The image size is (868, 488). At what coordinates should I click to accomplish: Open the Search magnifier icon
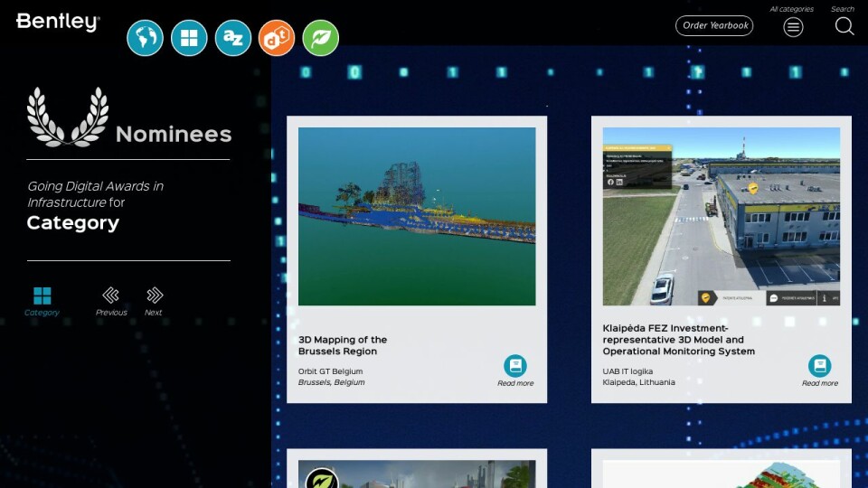[x=844, y=26]
